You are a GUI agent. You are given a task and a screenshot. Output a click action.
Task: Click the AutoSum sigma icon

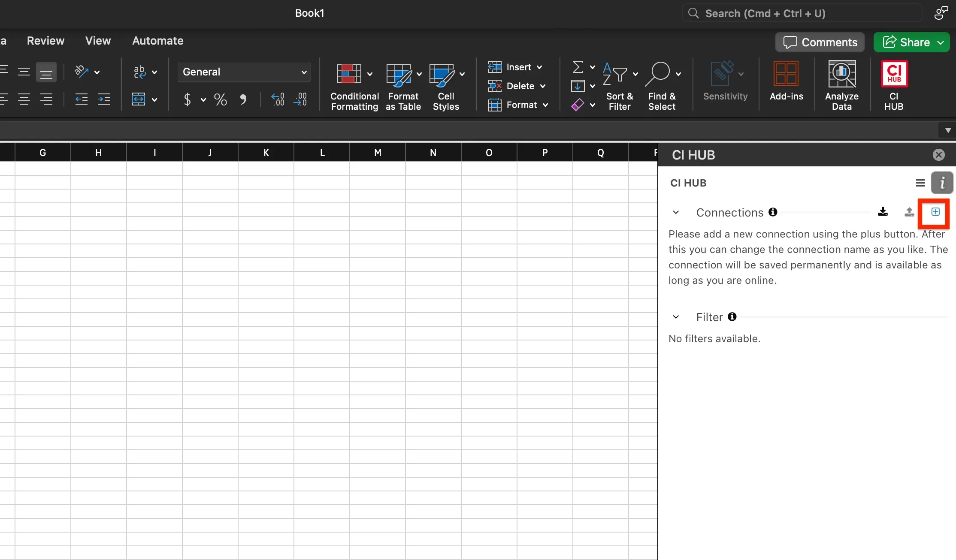(x=578, y=67)
